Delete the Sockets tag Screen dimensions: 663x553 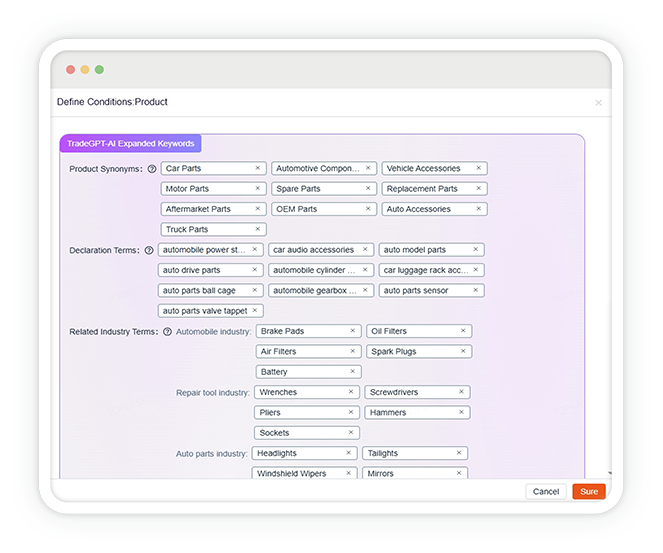point(351,432)
